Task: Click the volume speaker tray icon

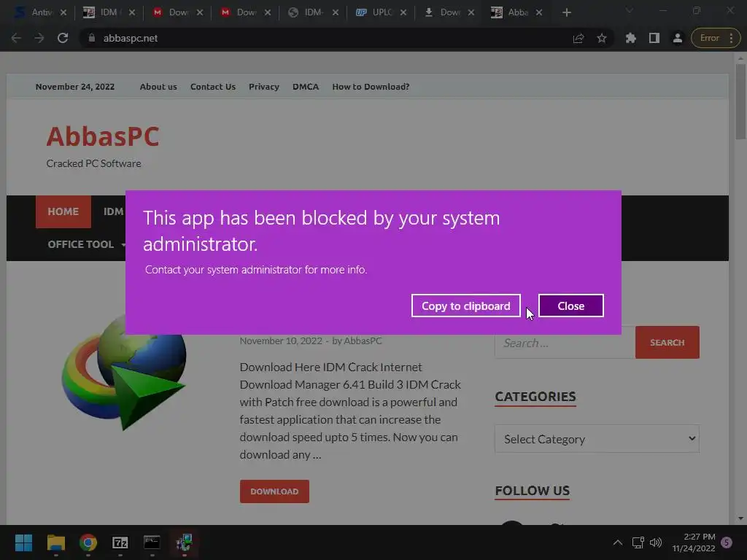Action: 656,542
